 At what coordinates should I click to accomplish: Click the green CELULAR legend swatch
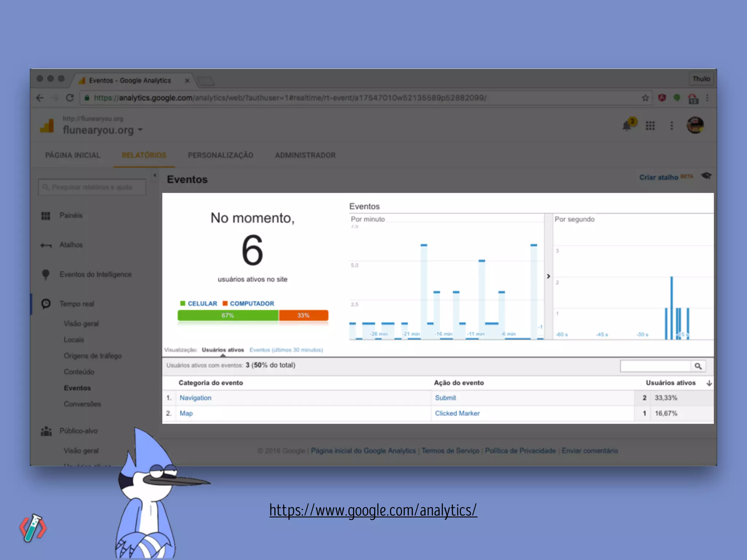pyautogui.click(x=183, y=303)
